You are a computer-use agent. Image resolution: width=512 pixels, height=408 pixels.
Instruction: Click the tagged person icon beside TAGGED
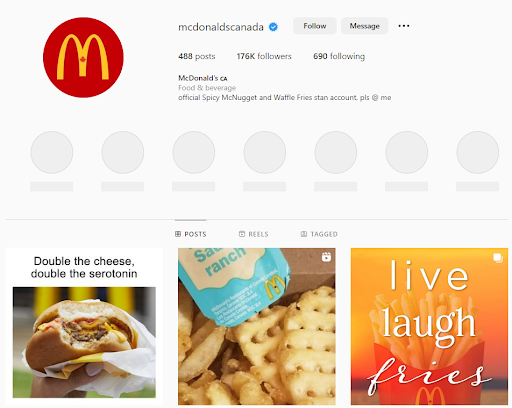tap(304, 234)
